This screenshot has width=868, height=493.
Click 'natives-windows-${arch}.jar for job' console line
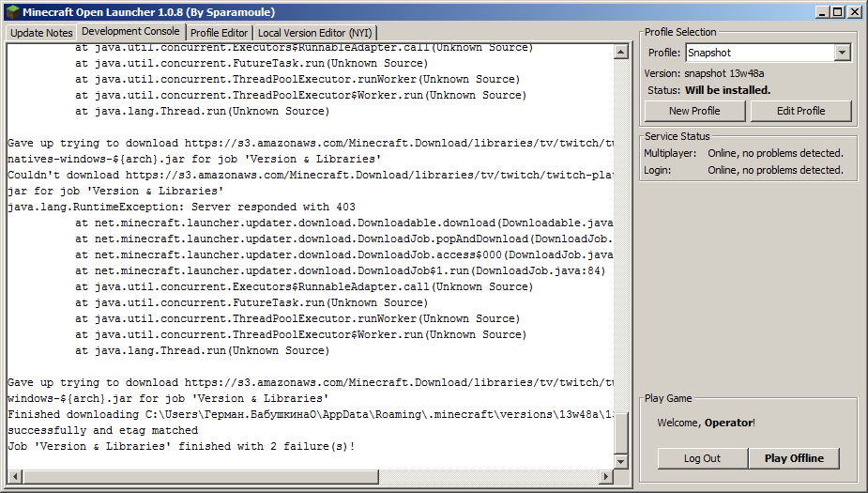click(194, 159)
